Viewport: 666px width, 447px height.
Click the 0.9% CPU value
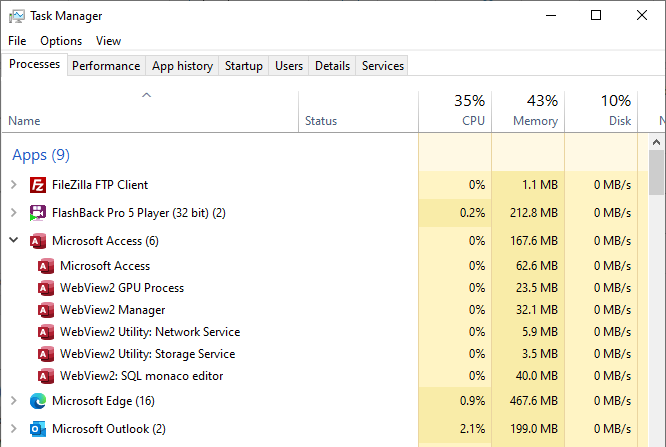[472, 401]
